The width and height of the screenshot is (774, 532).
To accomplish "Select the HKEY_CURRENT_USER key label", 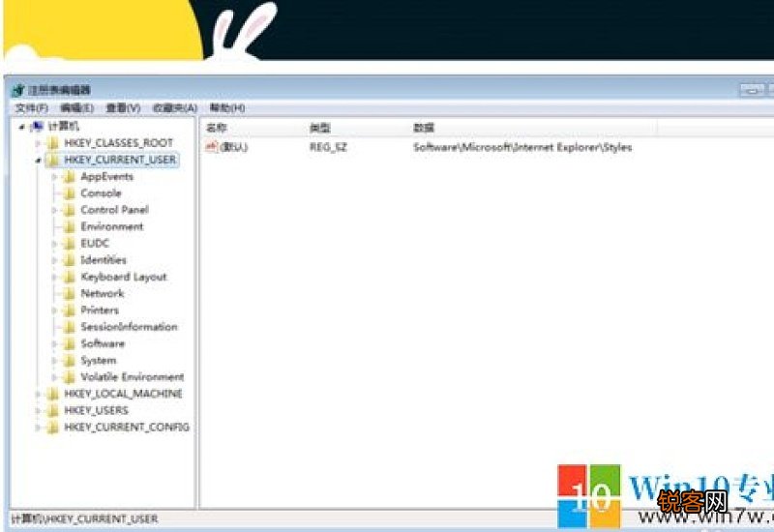I will click(x=120, y=160).
